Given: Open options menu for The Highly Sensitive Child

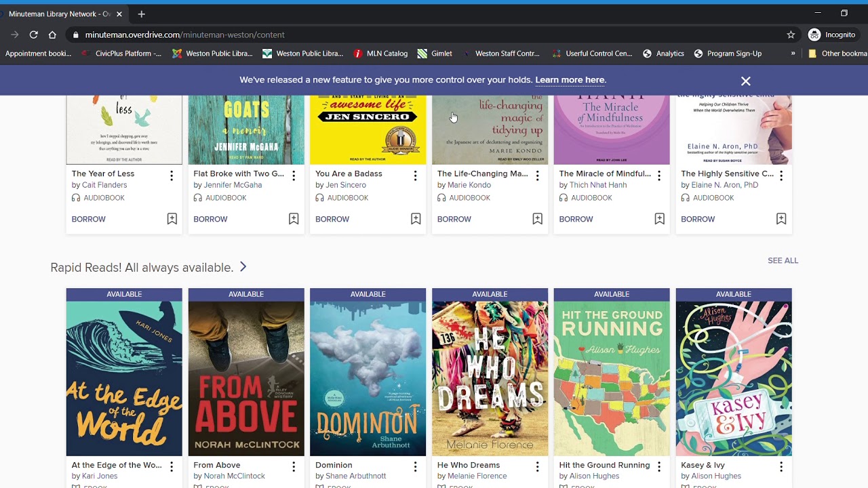Looking at the screenshot, I should click(781, 176).
